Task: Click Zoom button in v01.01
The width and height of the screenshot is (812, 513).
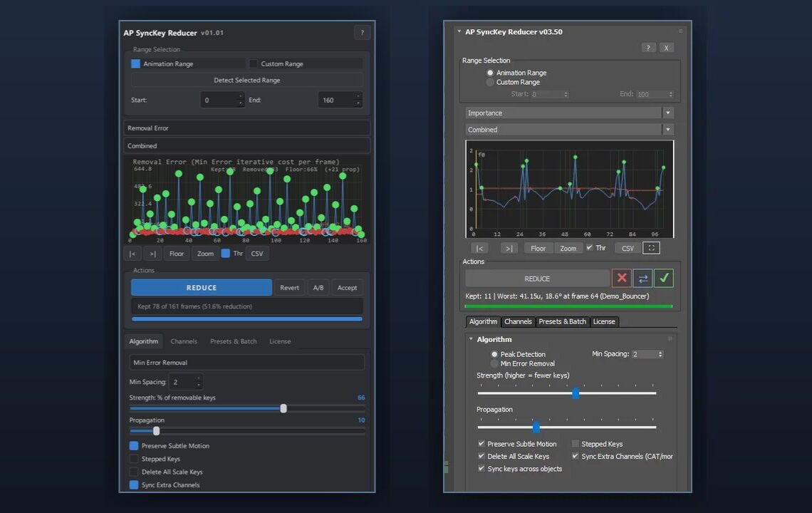Action: pos(205,254)
